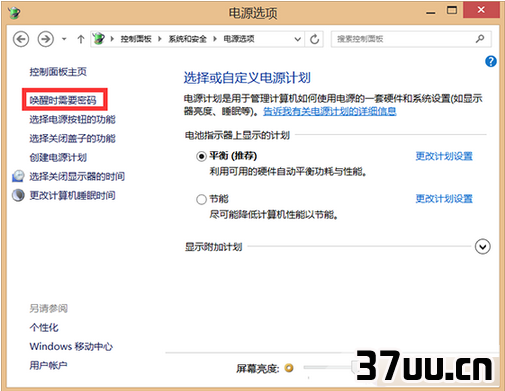
Task: Open 更改计划设置 for 节能 plan
Action: (444, 199)
